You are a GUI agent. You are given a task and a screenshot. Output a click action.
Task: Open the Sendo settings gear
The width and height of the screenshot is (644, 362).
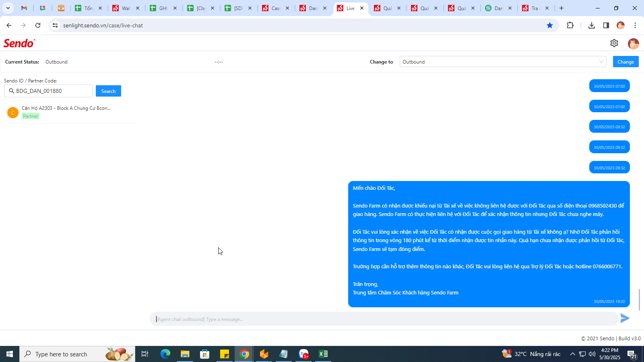pos(614,43)
